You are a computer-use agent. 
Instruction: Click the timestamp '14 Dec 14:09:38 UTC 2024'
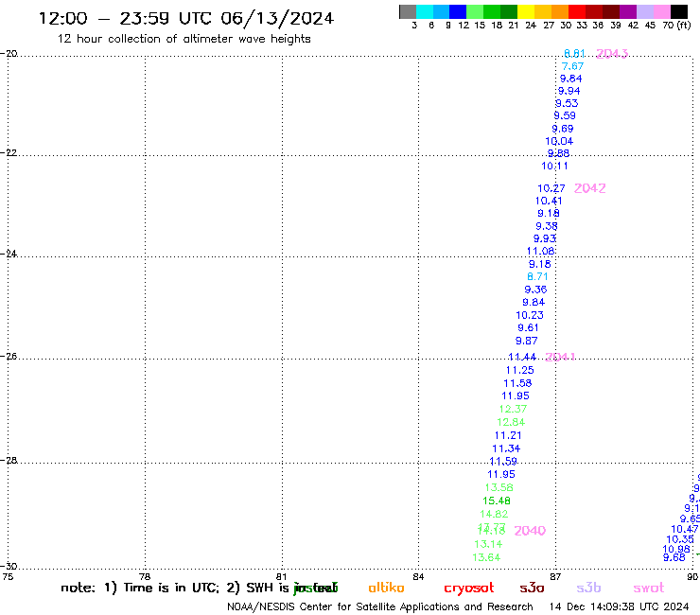coord(619,606)
